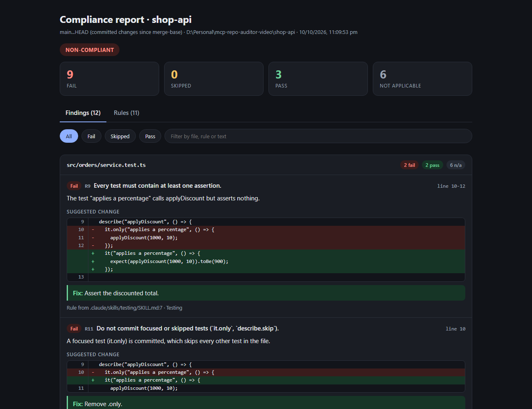Click the Fail tag on rule R11
This screenshot has height=409, width=532.
tap(74, 329)
